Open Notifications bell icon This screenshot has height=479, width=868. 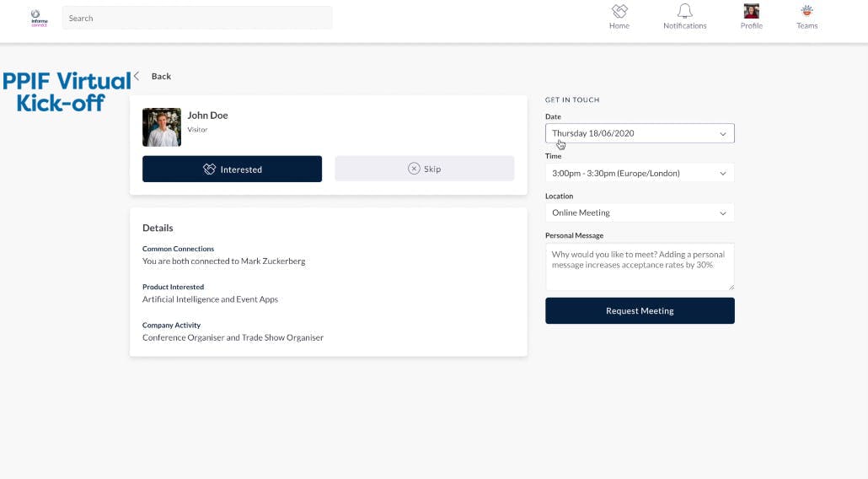pyautogui.click(x=684, y=12)
